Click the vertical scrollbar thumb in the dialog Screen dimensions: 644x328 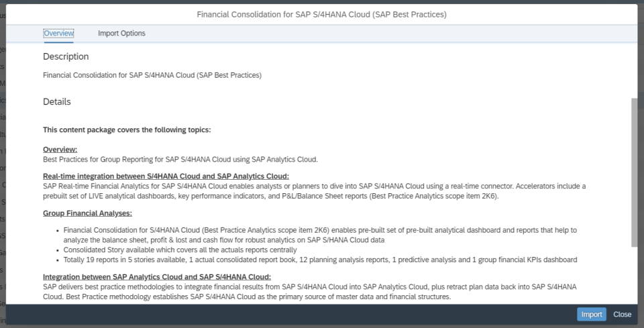point(634,171)
